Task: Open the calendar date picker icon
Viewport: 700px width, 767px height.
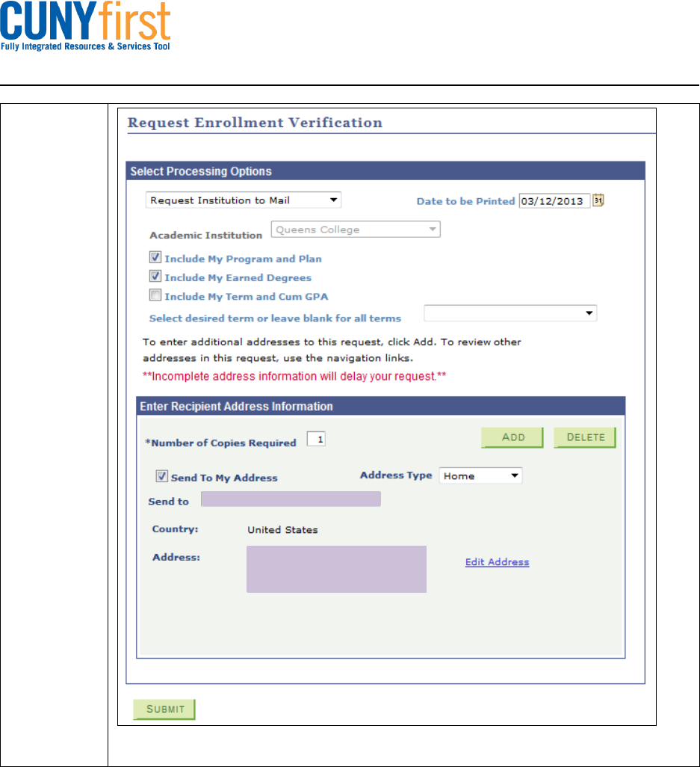Action: tap(598, 200)
